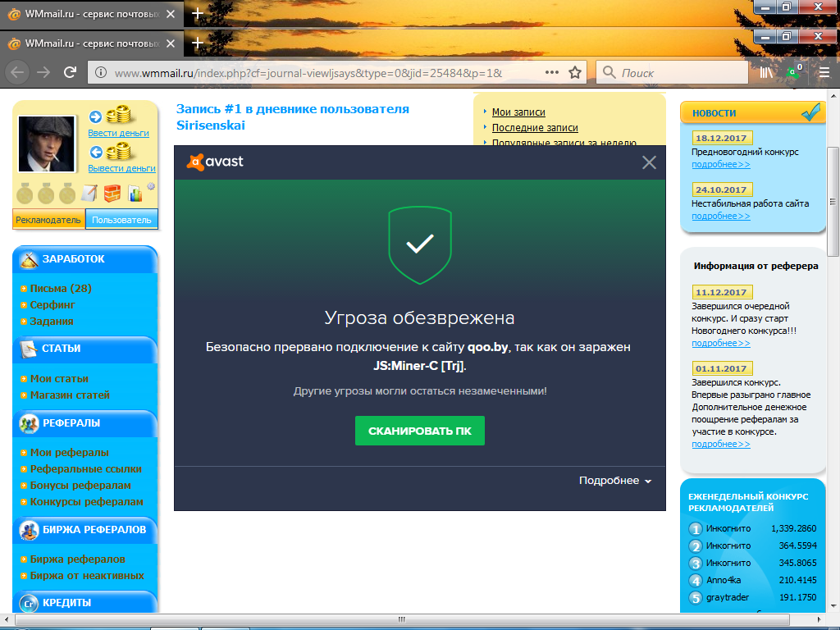Click the user avatar photo
This screenshot has width=840, height=630.
(x=47, y=144)
